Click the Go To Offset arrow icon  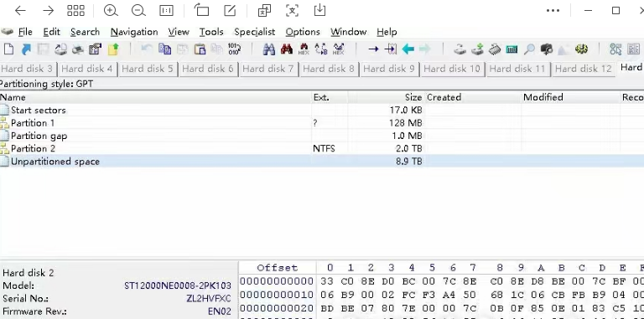coord(373,49)
